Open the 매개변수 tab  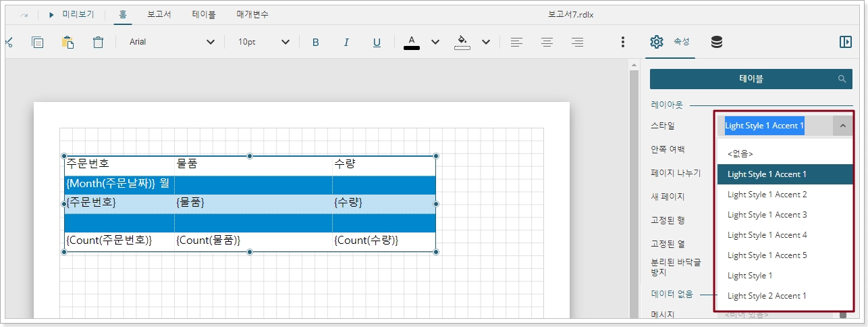point(253,14)
